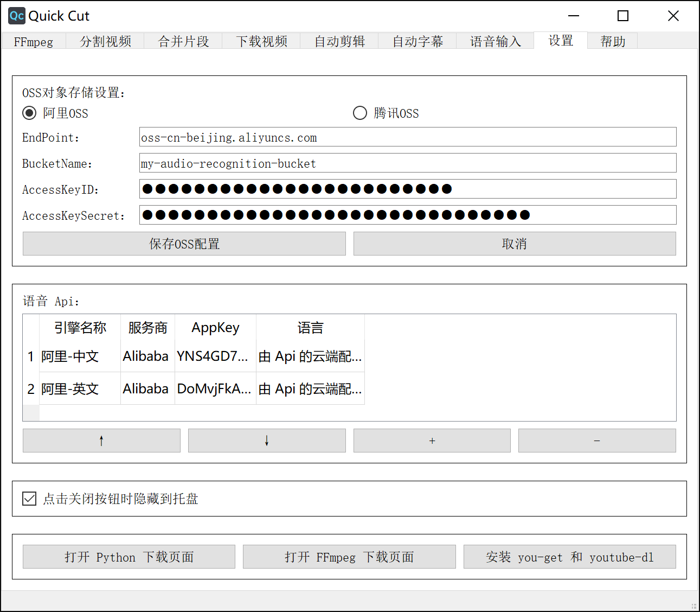Select the 阿里OSS radio button
The width and height of the screenshot is (700, 612).
click(55, 113)
